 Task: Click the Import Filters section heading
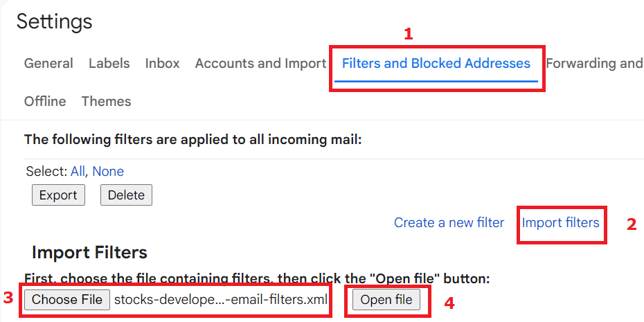pos(89,253)
